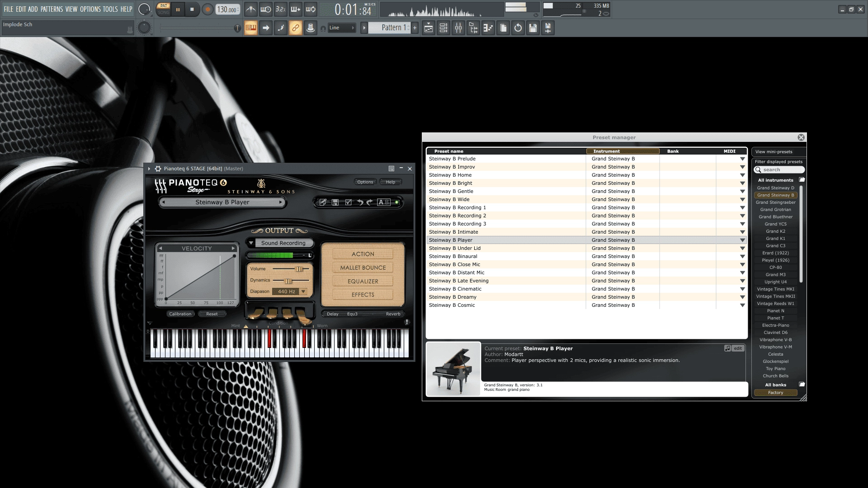
Task: Open the channel rack view
Action: tap(443, 28)
